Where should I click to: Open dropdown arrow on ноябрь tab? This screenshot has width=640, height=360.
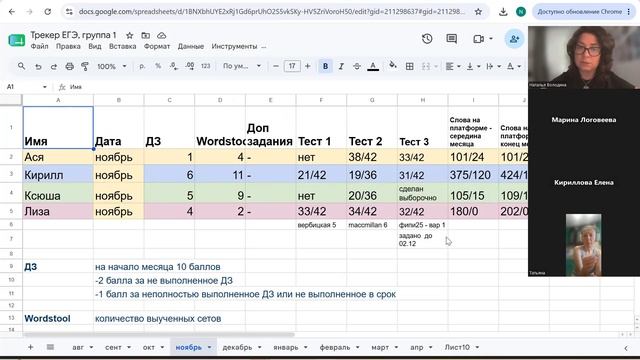click(x=209, y=347)
